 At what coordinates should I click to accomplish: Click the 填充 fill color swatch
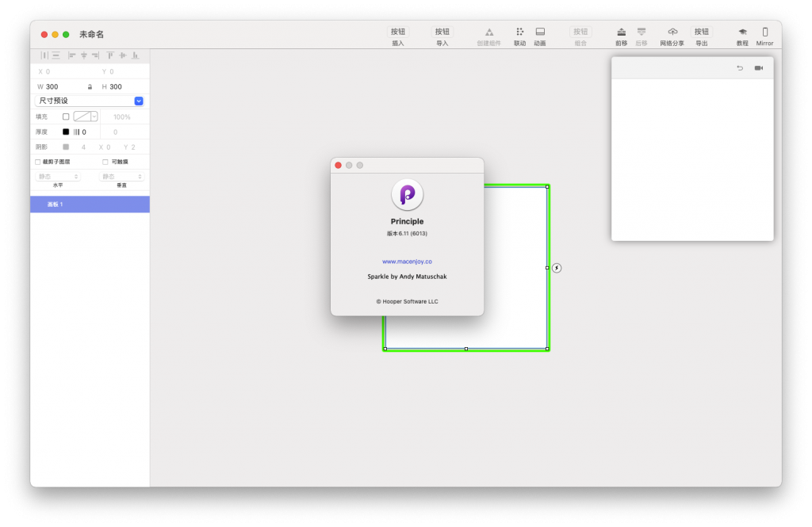click(x=66, y=116)
